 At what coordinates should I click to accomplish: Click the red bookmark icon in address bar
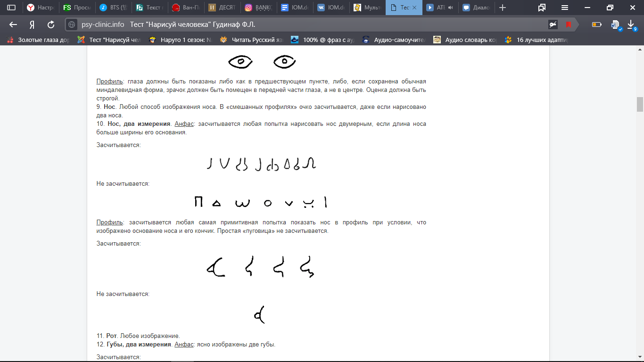[569, 25]
